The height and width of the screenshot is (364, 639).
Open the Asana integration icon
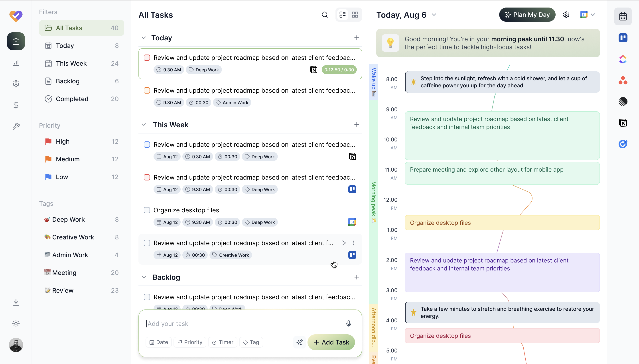point(623,80)
